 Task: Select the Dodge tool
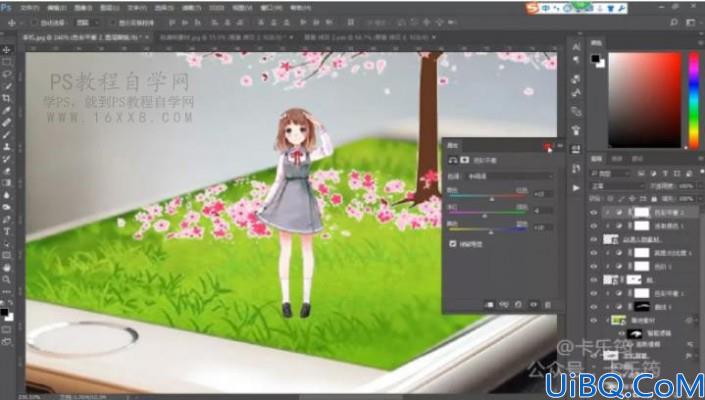pyautogui.click(x=7, y=208)
